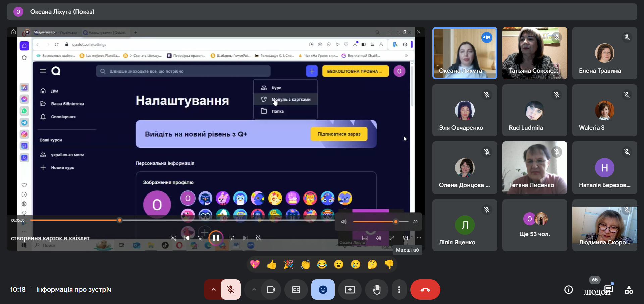Viewport: 644px width, 304px height.
Task: Click the Quizlet logo icon
Action: 56,71
